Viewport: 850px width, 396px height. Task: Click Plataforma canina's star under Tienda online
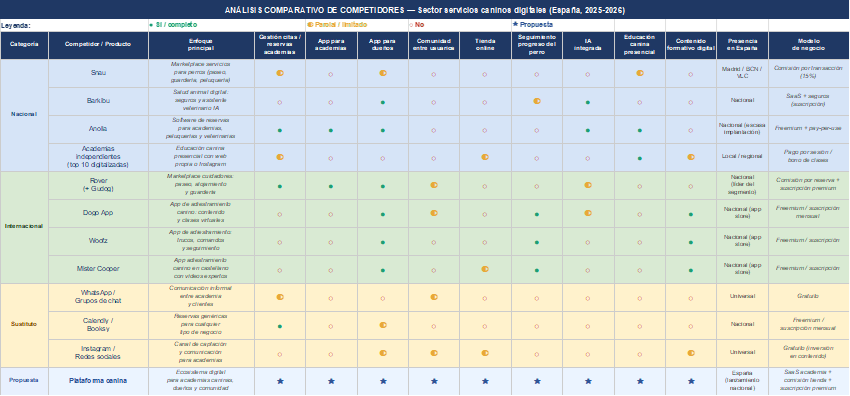485,381
